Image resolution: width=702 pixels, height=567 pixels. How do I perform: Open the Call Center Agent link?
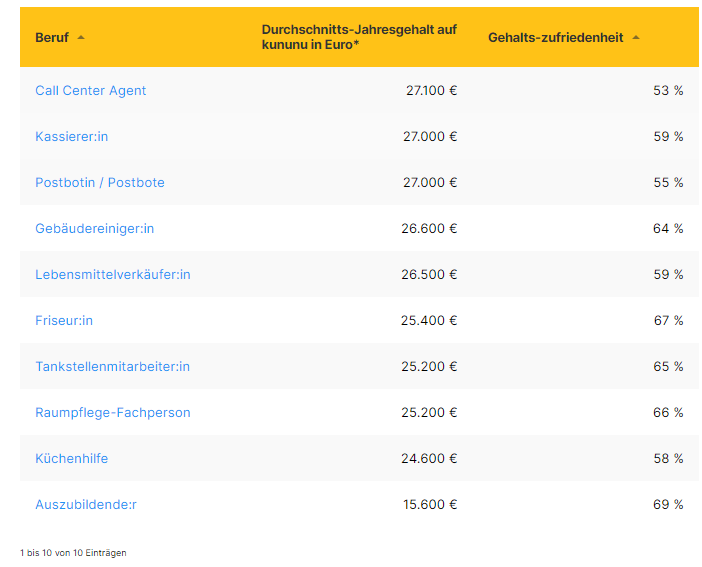tap(91, 91)
